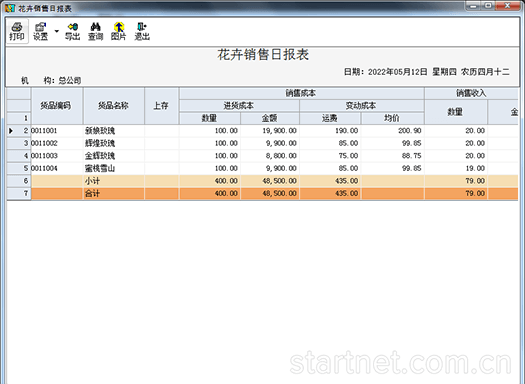Select the 货品编码 column header

tap(57, 106)
